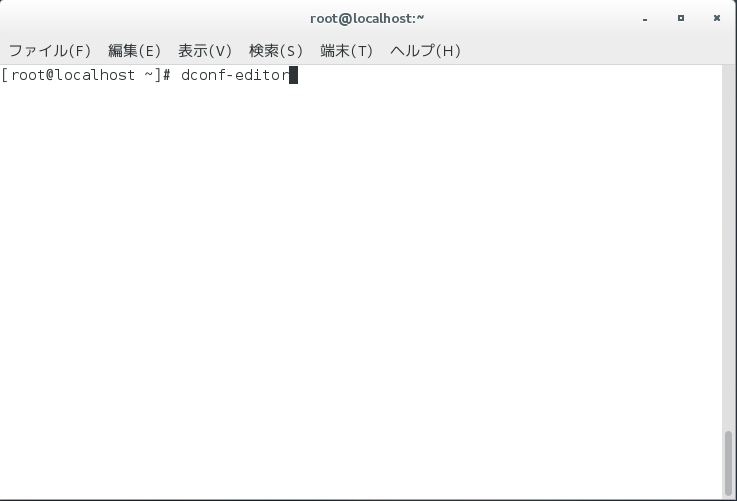This screenshot has height=501, width=737.
Task: Click the root@localhost prompt text
Action: [x=73, y=75]
